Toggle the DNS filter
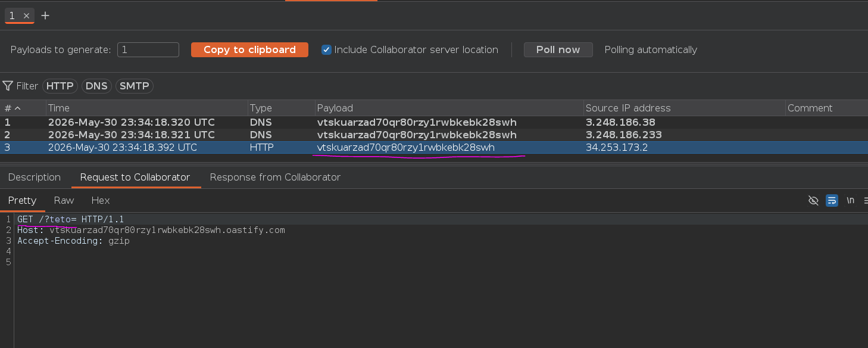868x348 pixels. (x=96, y=86)
